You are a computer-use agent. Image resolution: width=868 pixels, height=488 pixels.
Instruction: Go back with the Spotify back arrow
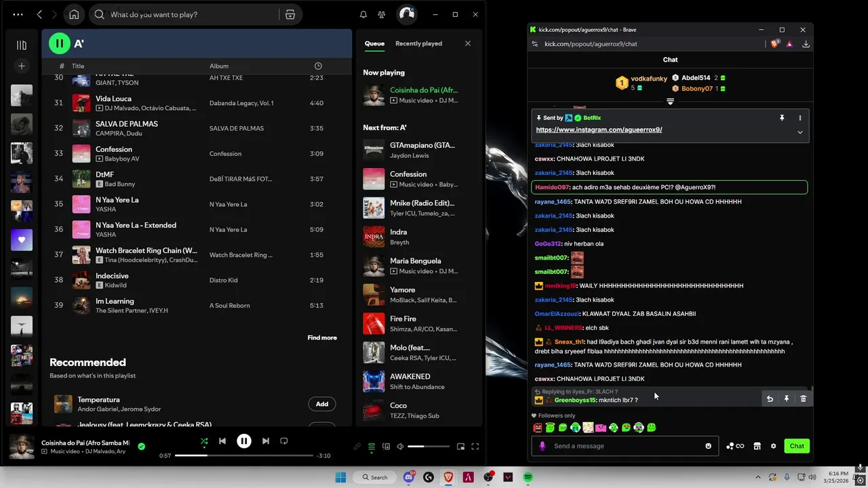[39, 14]
